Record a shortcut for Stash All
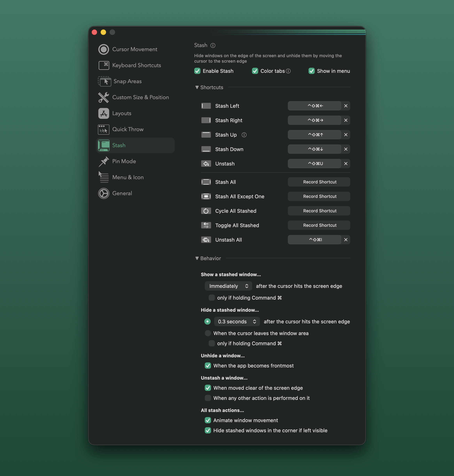 (x=319, y=182)
